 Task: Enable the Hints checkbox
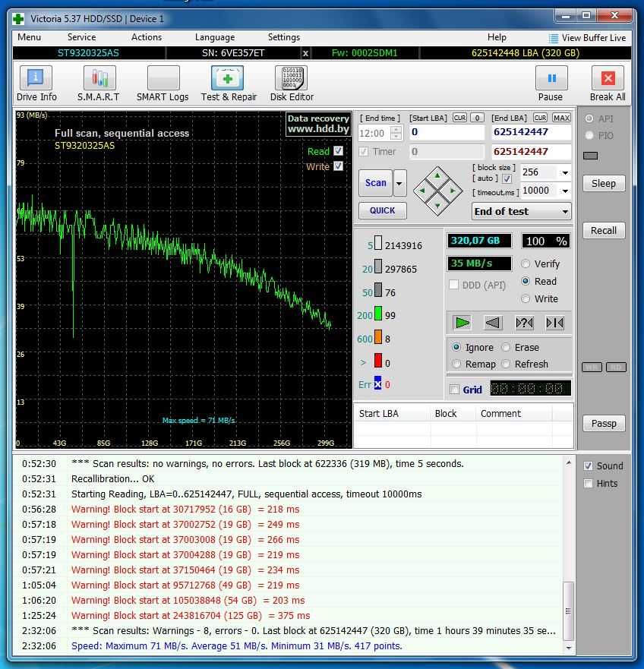pyautogui.click(x=588, y=484)
